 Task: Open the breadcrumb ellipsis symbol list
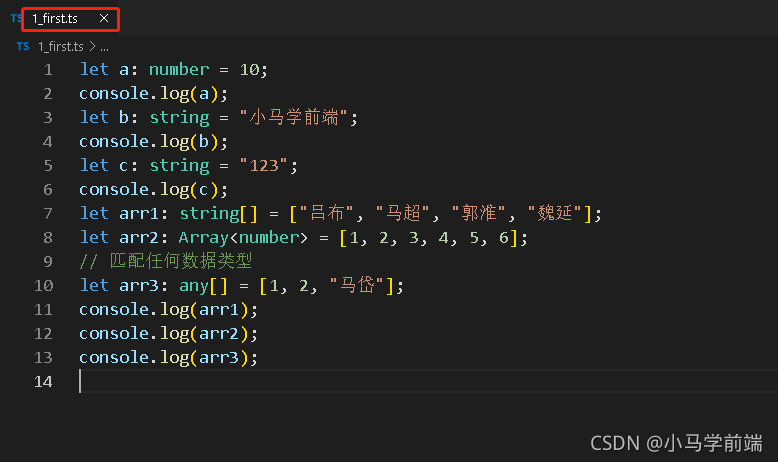pyautogui.click(x=104, y=47)
